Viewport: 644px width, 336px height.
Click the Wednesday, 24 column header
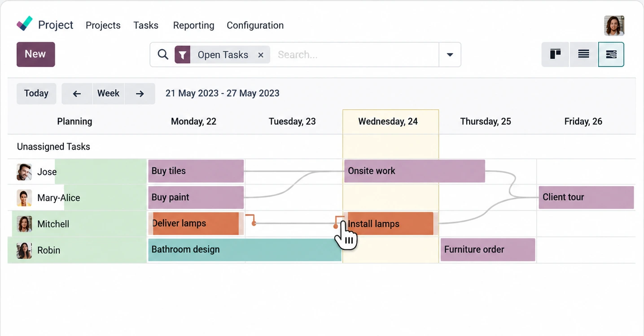pyautogui.click(x=388, y=122)
